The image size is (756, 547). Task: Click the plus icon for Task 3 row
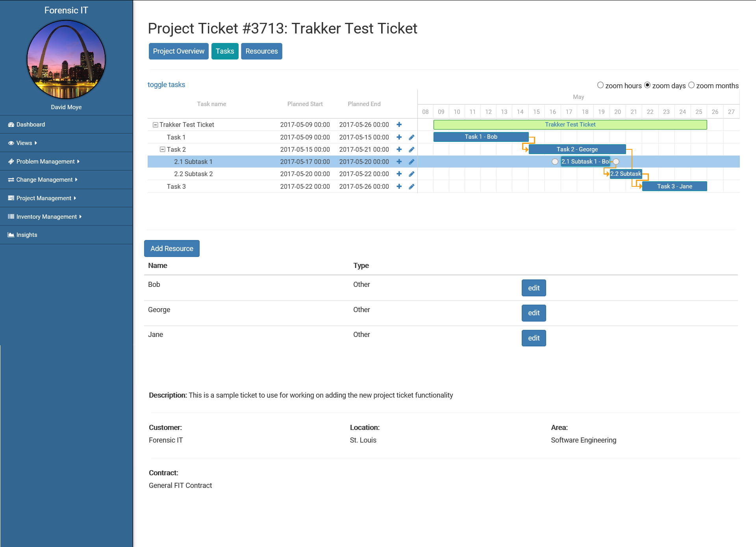pyautogui.click(x=399, y=186)
